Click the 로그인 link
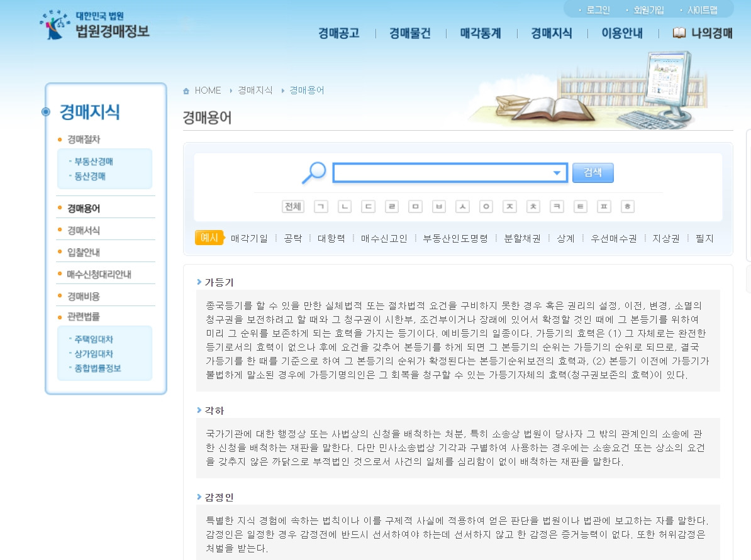The image size is (751, 560). pos(598,9)
